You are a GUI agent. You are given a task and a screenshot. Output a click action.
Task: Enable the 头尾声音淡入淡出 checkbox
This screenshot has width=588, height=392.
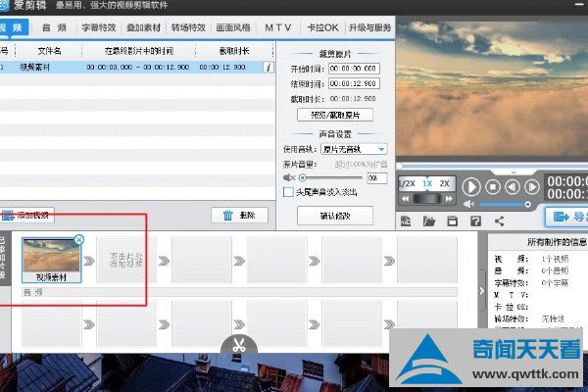click(x=287, y=193)
